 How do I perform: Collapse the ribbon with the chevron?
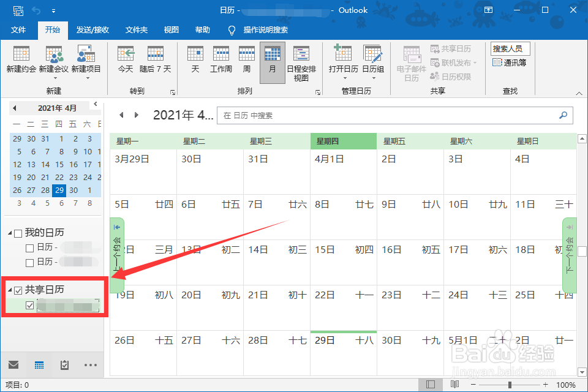579,93
